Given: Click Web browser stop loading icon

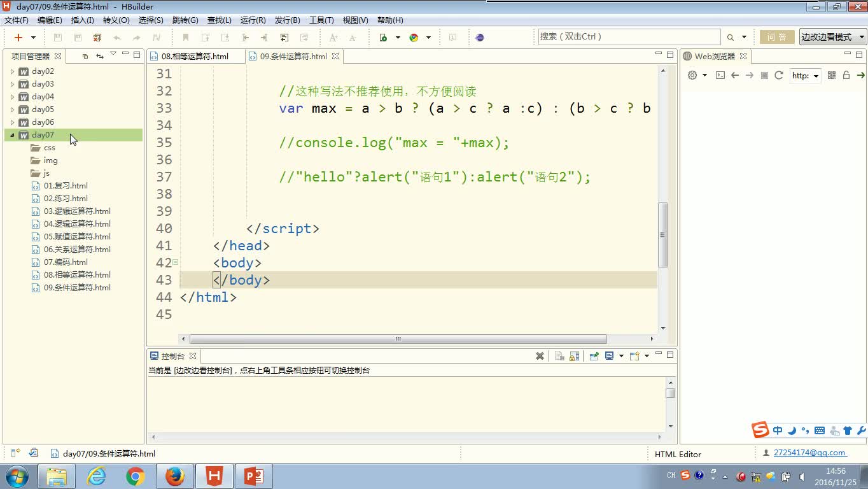Looking at the screenshot, I should pyautogui.click(x=765, y=75).
